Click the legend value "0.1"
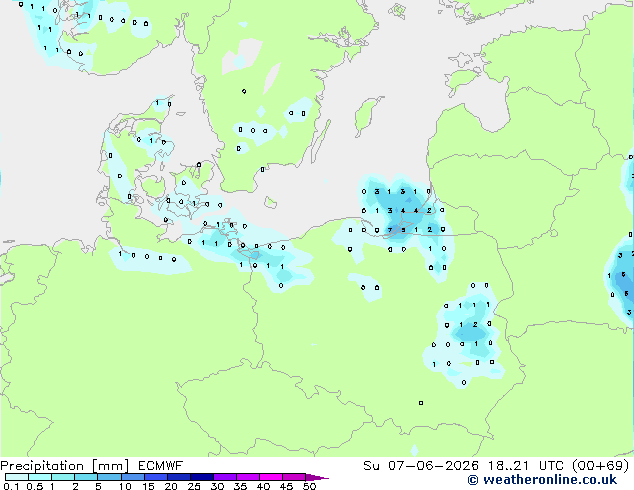634x490 pixels. tap(11, 486)
